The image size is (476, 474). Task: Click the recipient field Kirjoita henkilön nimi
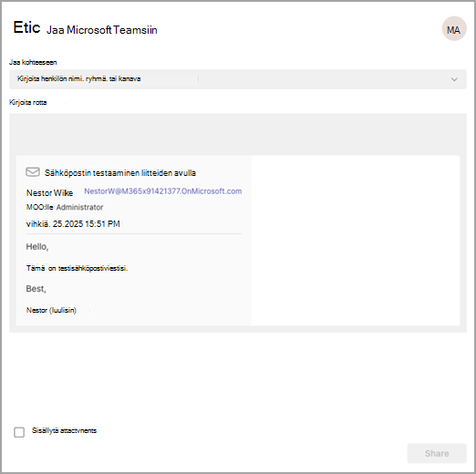tap(238, 79)
